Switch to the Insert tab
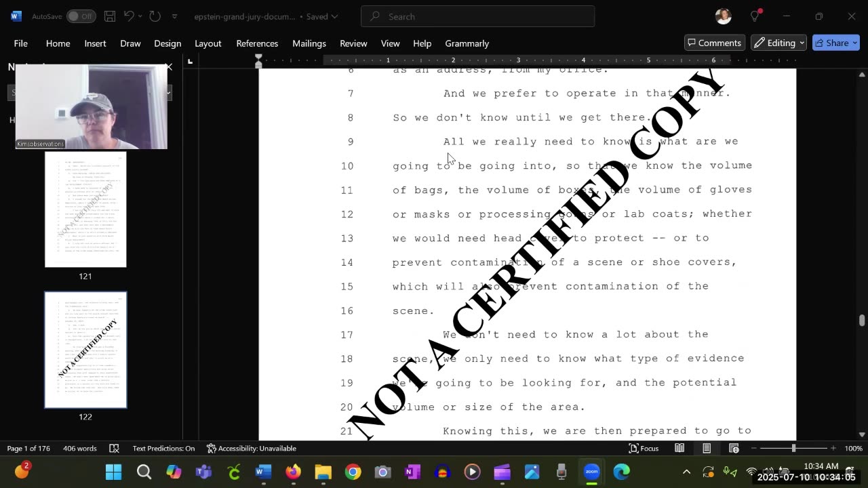 (x=95, y=43)
